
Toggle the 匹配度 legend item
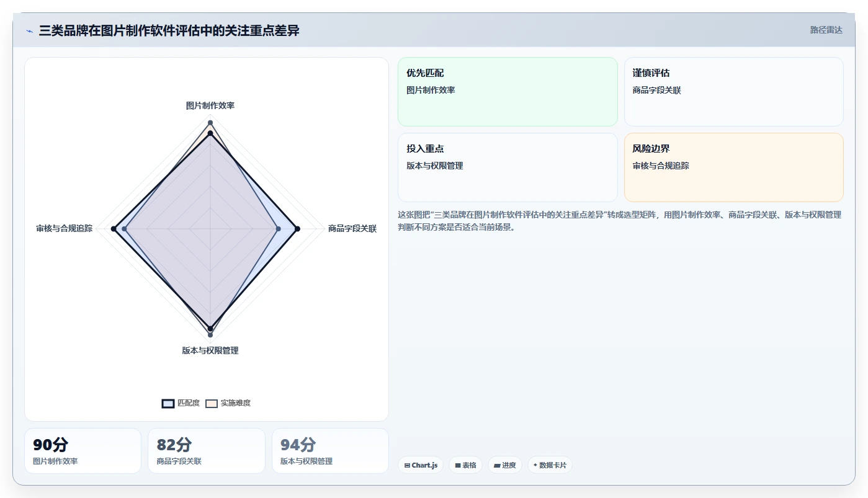click(x=181, y=403)
